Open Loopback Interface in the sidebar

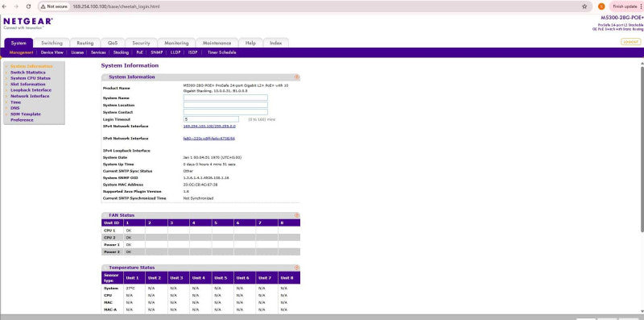coord(31,90)
